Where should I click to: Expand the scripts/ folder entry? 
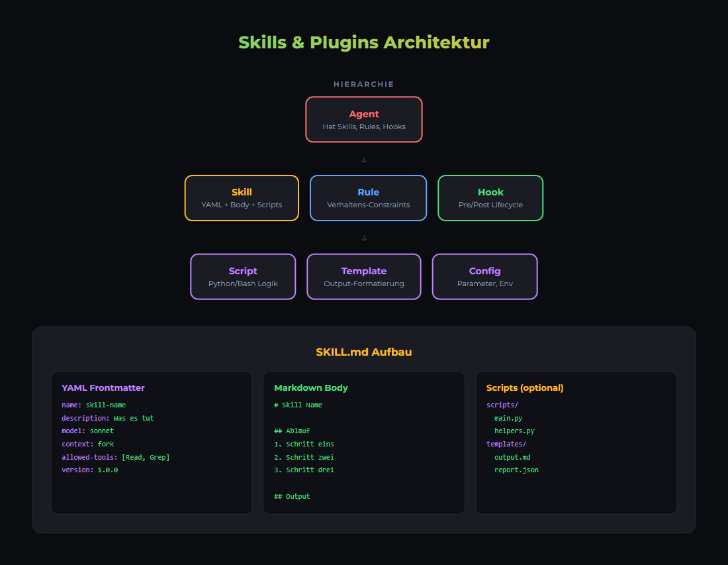[x=502, y=405]
